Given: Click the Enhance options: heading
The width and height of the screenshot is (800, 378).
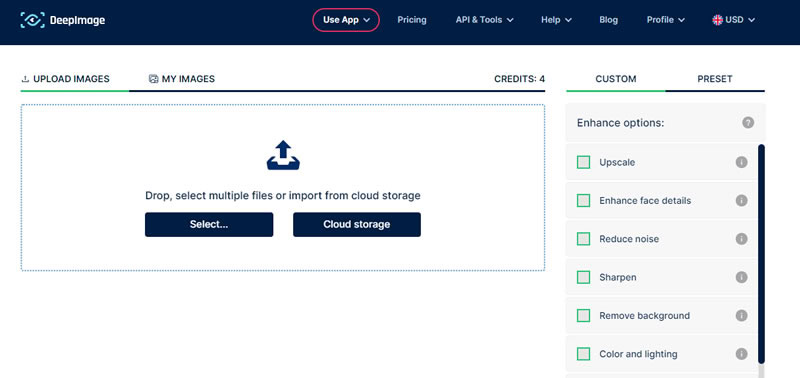Looking at the screenshot, I should (620, 123).
